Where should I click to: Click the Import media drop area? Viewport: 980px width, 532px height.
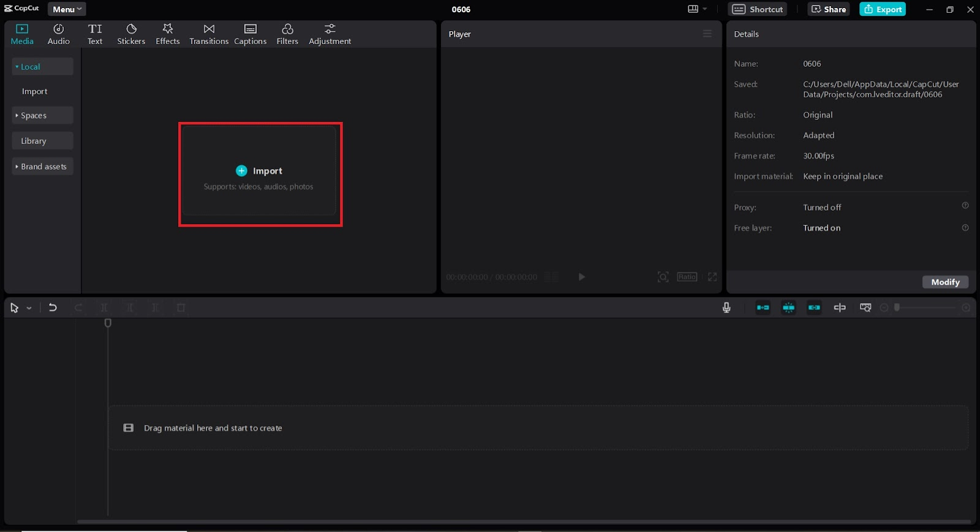point(260,174)
